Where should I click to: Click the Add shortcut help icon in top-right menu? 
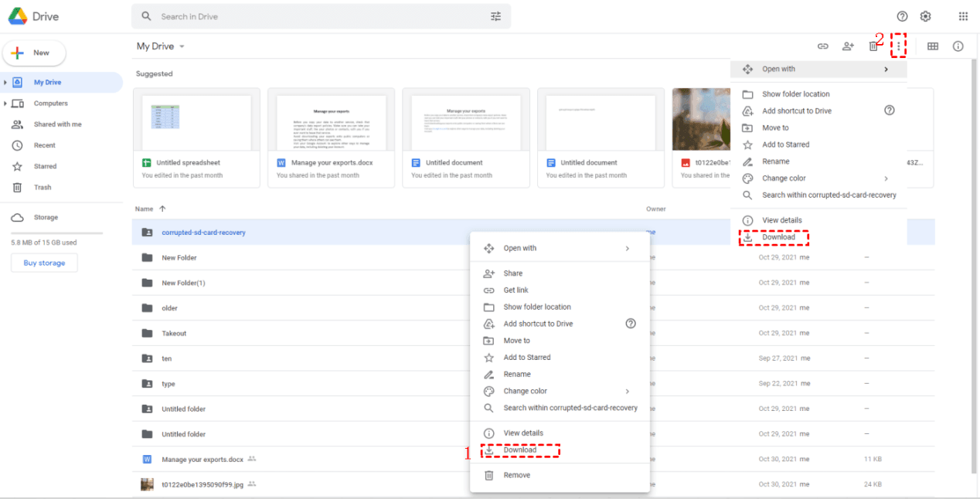(889, 110)
